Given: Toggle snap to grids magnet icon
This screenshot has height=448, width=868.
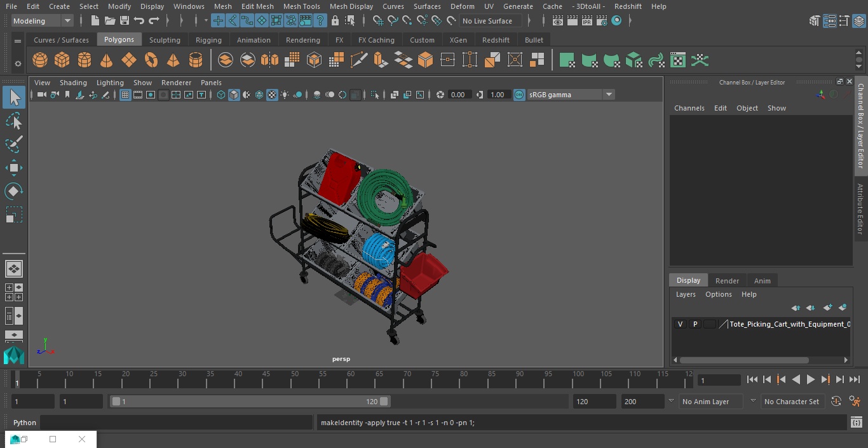Looking at the screenshot, I should point(378,21).
